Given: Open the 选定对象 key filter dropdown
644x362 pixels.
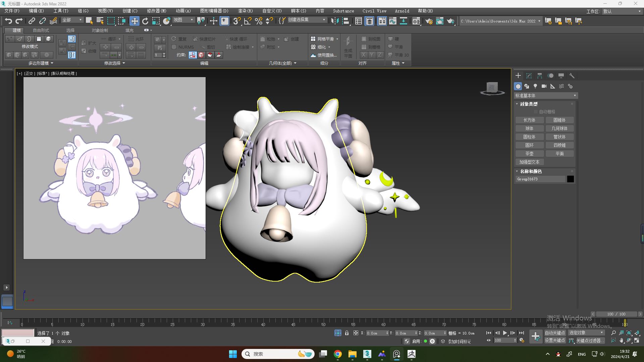Looking at the screenshot, I should pos(586,333).
